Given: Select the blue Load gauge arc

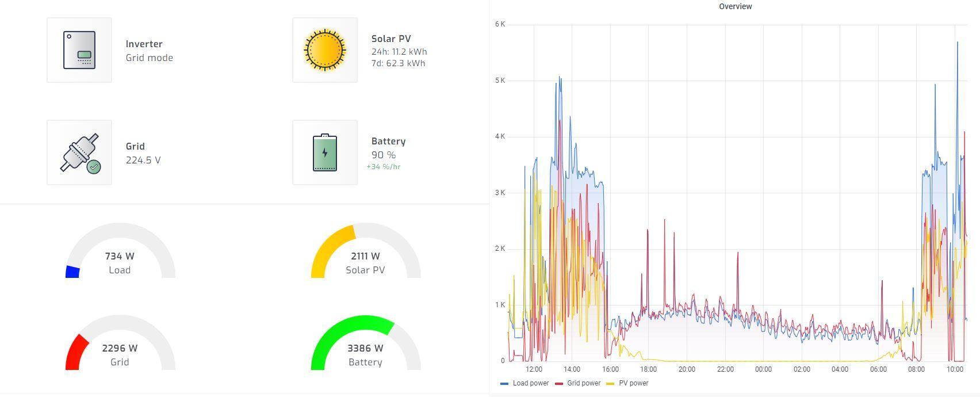Looking at the screenshot, I should (x=72, y=272).
